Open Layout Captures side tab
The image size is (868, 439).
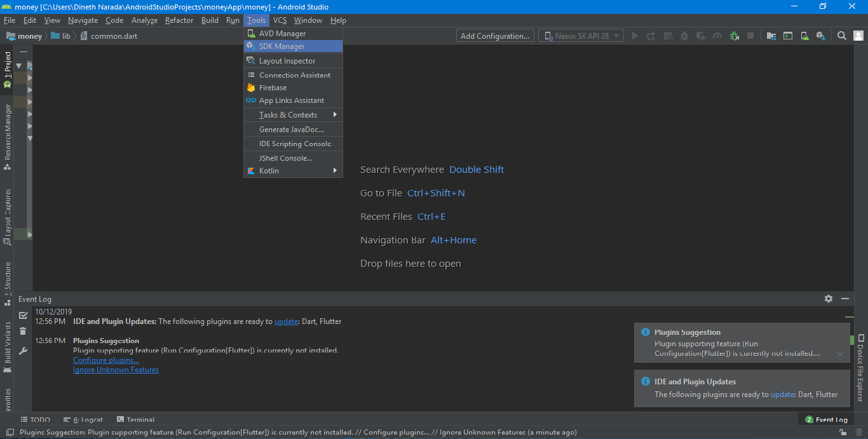8,217
